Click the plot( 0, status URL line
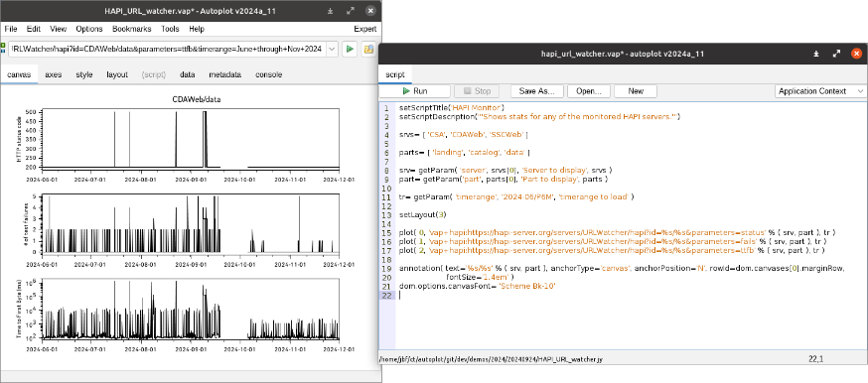Viewport: 868px width, 383px height. click(x=617, y=232)
